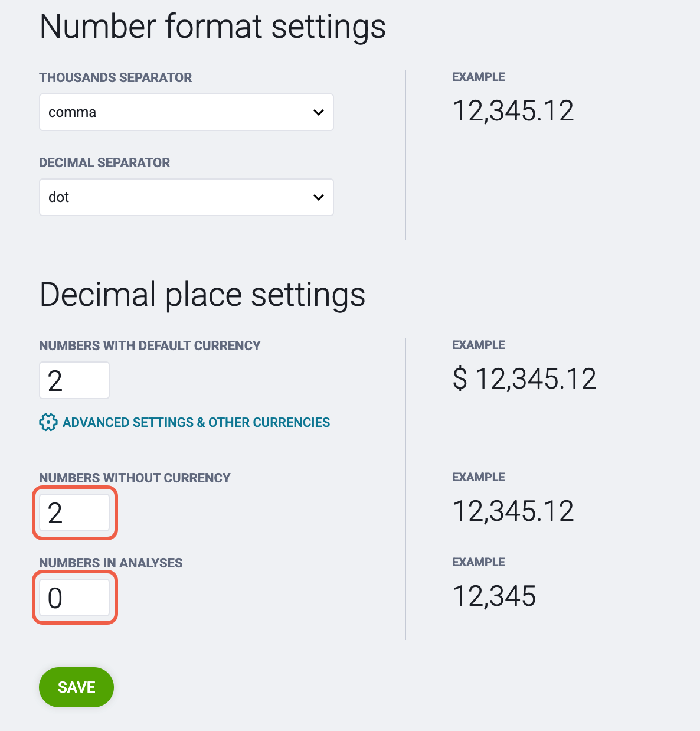Click the $ 12,345.12 currency example value
Image resolution: width=700 pixels, height=731 pixels.
click(x=525, y=378)
